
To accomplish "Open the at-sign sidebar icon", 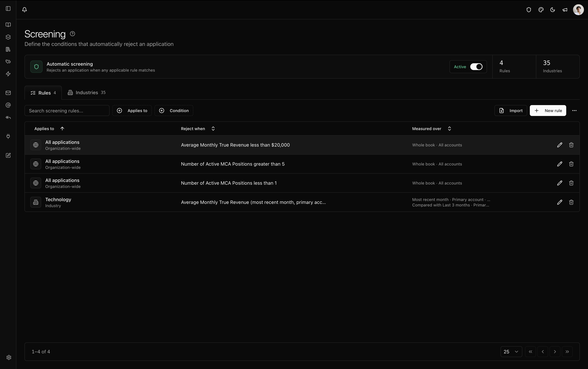I will click(x=8, y=105).
